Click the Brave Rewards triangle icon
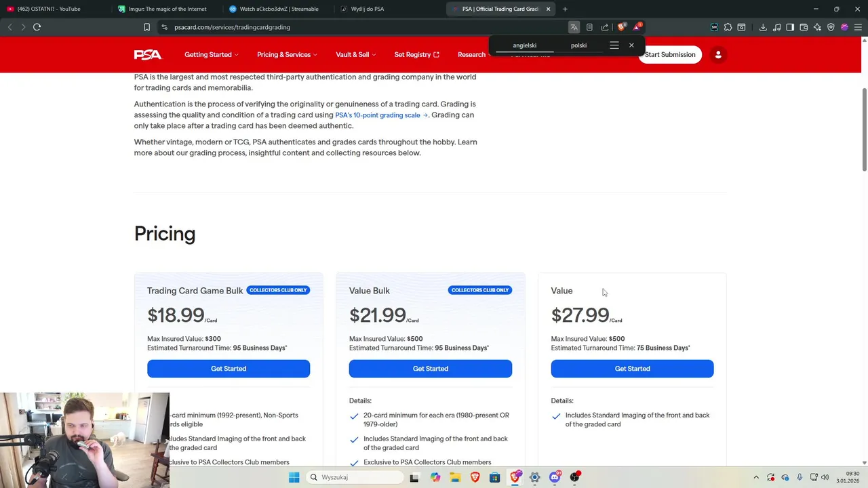Image resolution: width=868 pixels, height=488 pixels. [x=637, y=27]
